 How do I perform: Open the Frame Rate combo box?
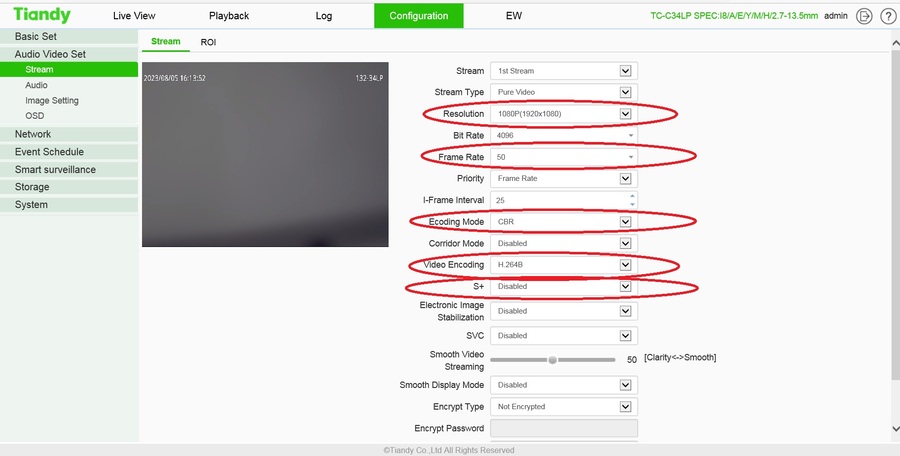click(564, 157)
